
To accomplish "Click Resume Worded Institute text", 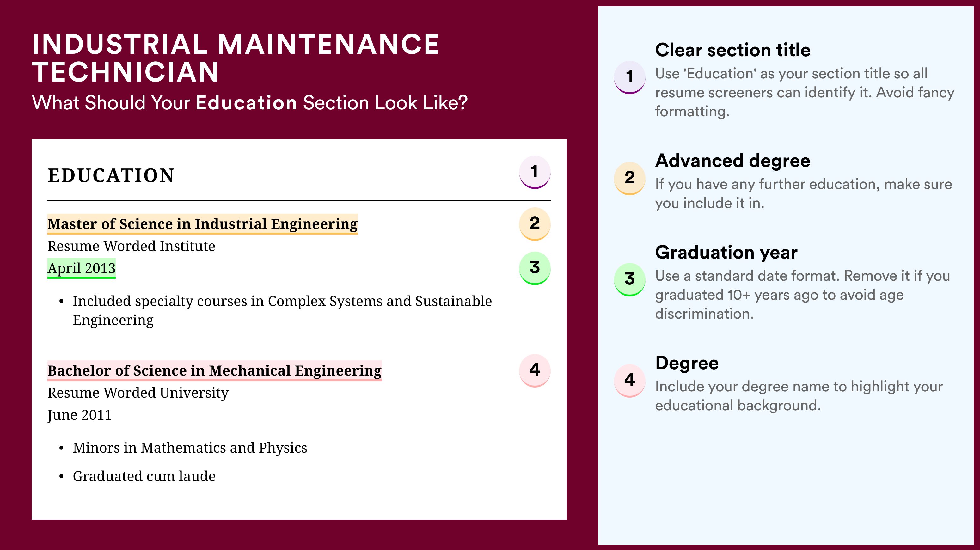I will pos(131,247).
